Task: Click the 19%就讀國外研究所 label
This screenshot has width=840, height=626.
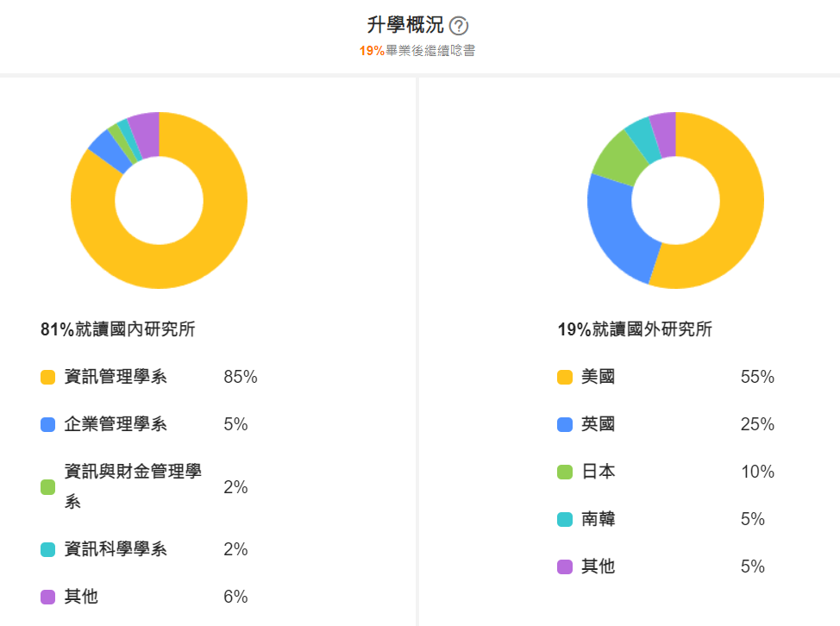Action: point(635,329)
